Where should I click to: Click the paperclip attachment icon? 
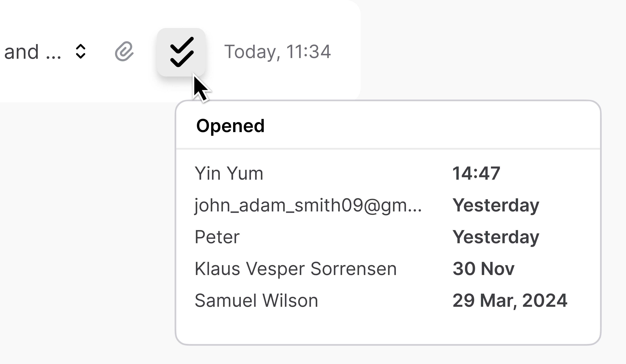pos(124,52)
